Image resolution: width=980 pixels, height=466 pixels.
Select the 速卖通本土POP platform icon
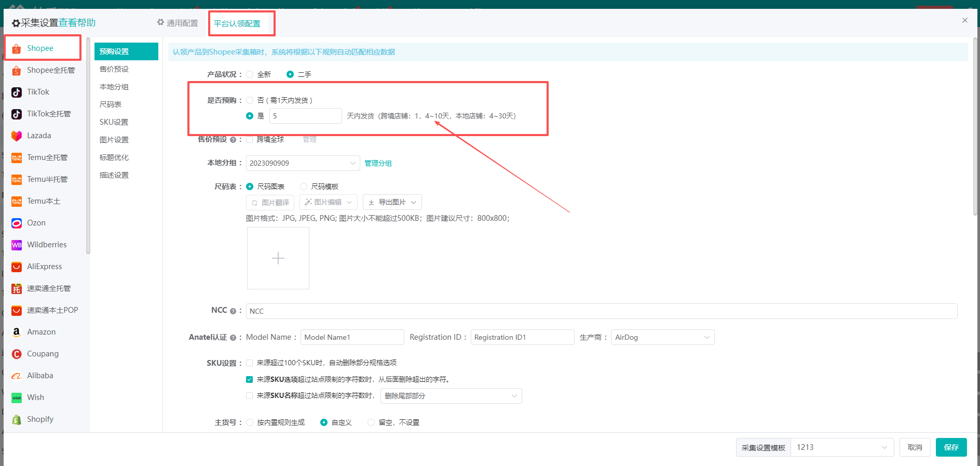click(17, 311)
